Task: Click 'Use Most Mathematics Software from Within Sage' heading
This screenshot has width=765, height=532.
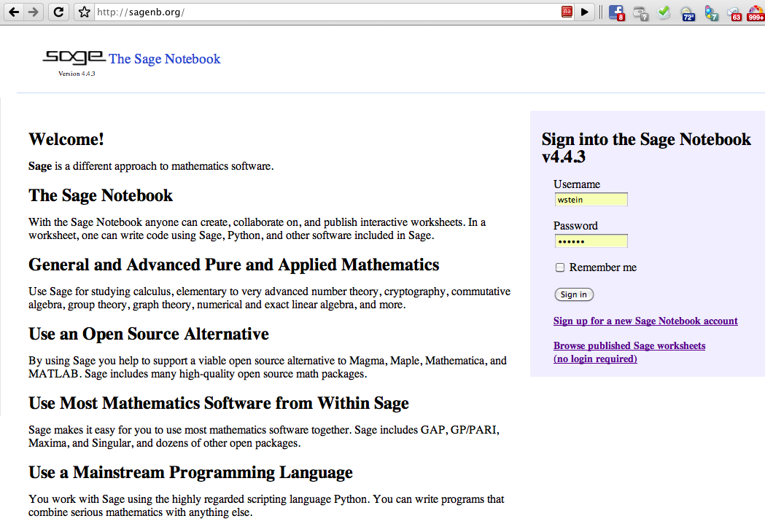Action: point(219,403)
